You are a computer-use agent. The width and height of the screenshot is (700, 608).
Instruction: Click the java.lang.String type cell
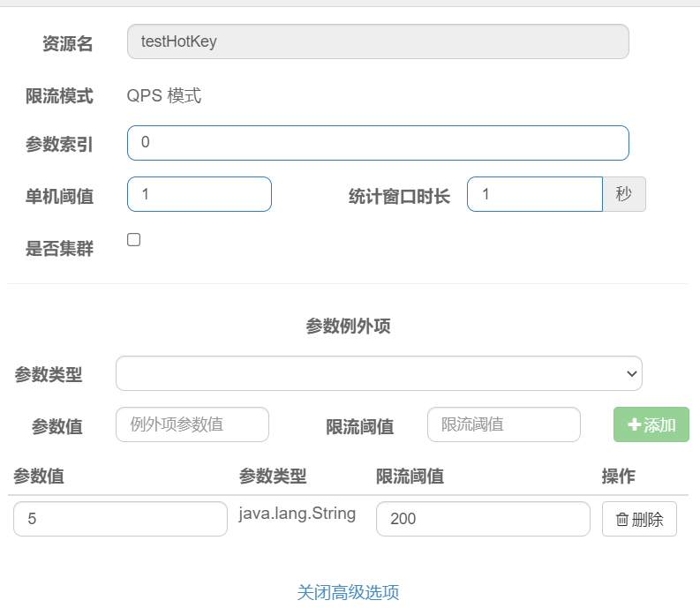pos(297,514)
